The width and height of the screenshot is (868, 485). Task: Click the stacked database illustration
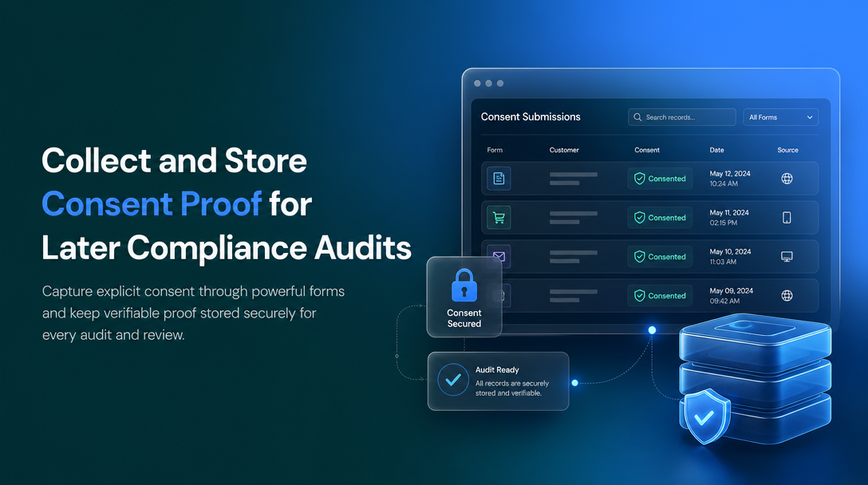click(x=755, y=378)
